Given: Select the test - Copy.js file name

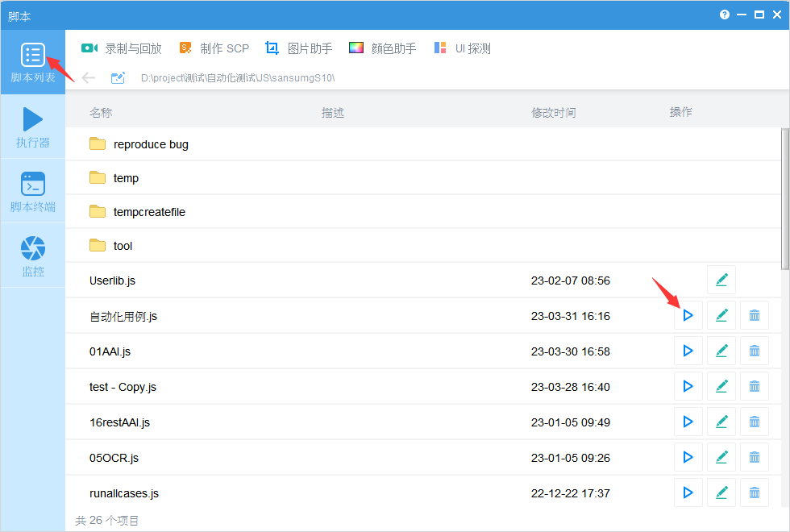Looking at the screenshot, I should 123,387.
